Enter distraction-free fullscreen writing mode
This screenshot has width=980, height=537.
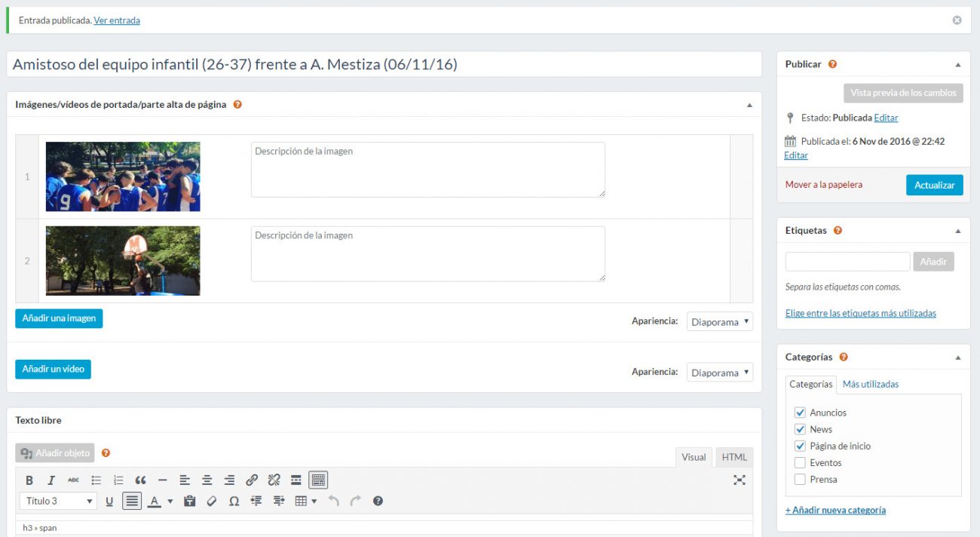pos(740,480)
